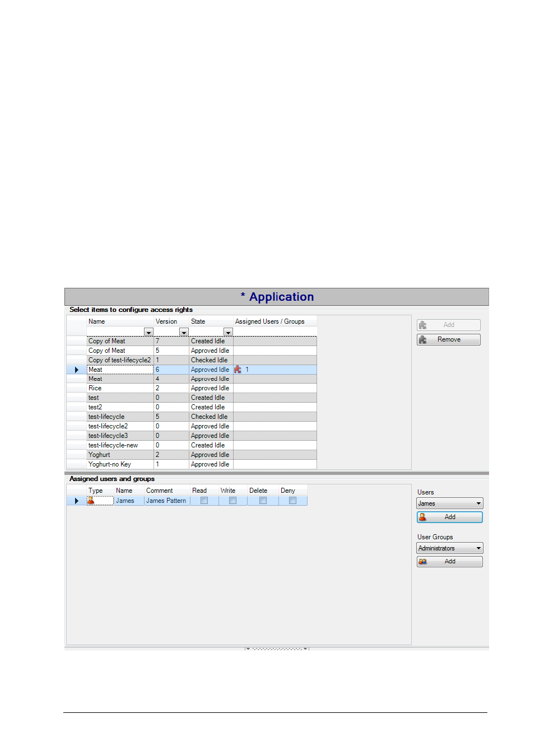535x756 pixels.
Task: Click the James Pattern comment cell
Action: pyautogui.click(x=167, y=501)
